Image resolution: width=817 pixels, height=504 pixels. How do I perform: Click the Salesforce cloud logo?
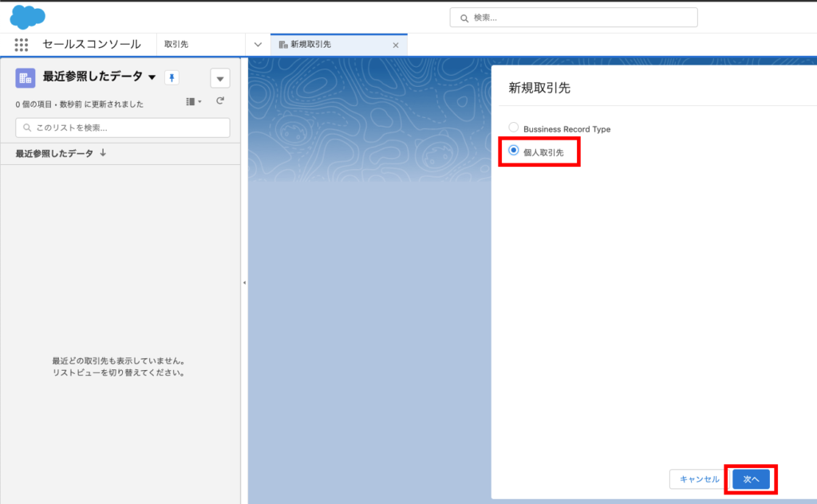28,16
